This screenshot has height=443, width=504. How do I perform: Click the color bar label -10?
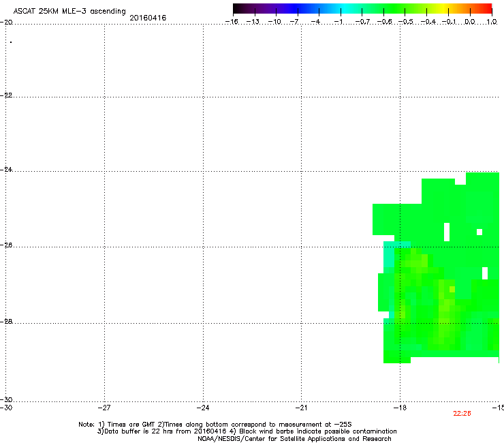(x=274, y=22)
